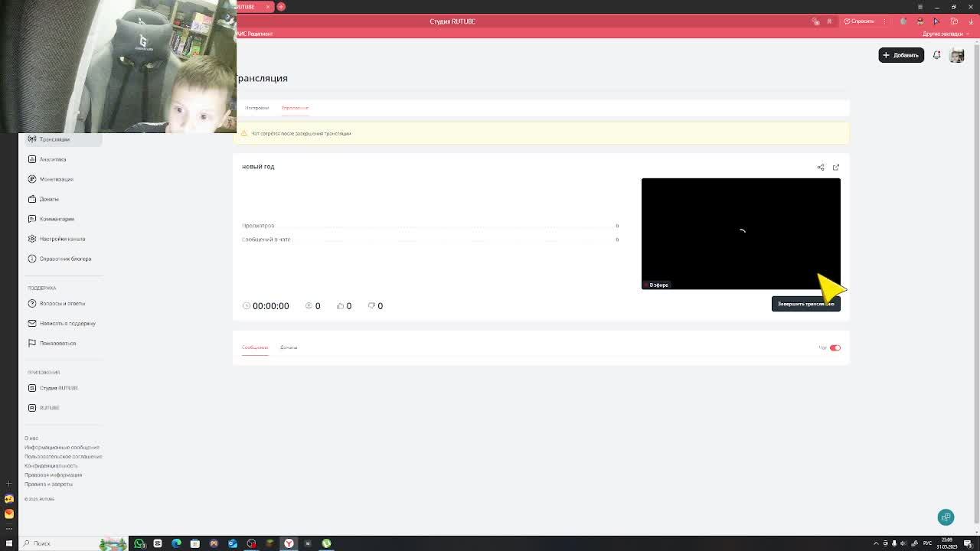Click the bookmark icon in the address bar

click(829, 21)
